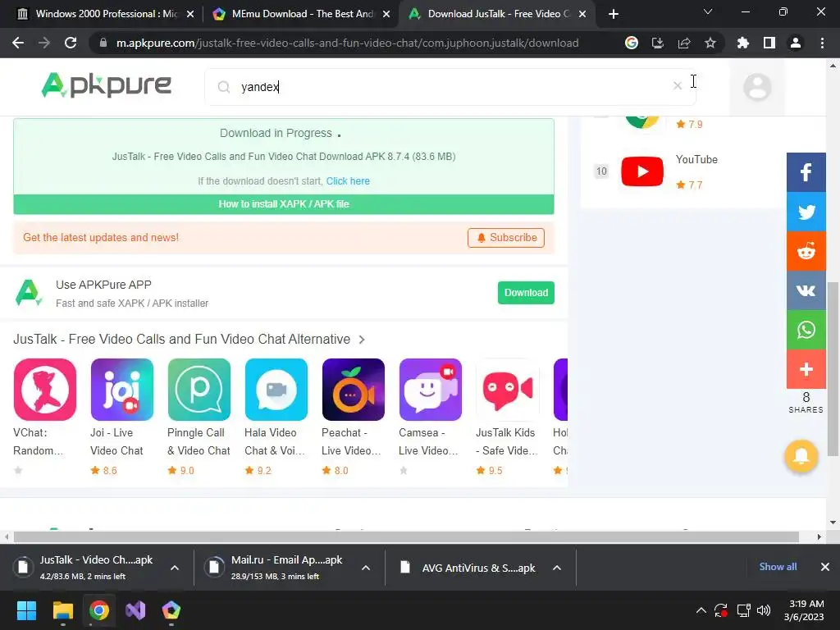Reload the current page
The height and width of the screenshot is (630, 840).
(71, 43)
